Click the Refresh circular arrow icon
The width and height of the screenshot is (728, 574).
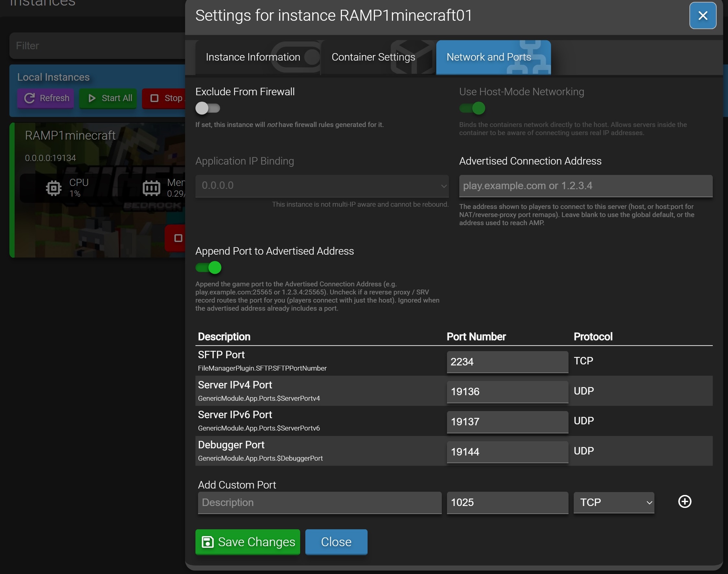tap(29, 98)
